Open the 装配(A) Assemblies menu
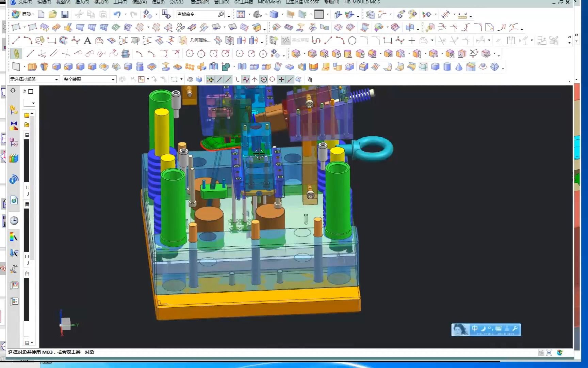 pos(140,2)
